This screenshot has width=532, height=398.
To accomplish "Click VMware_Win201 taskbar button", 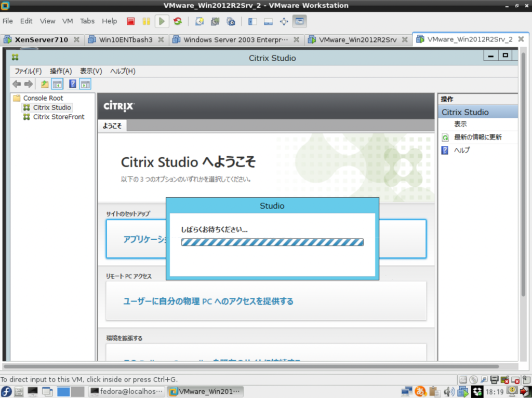I will click(205, 392).
